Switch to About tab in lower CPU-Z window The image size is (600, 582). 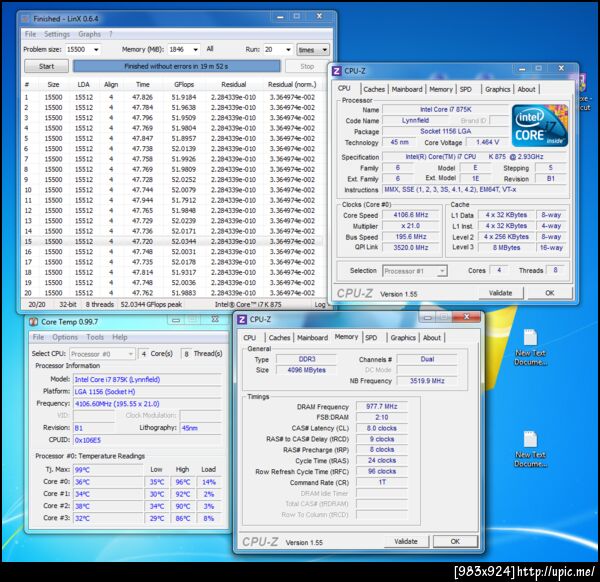(x=432, y=337)
